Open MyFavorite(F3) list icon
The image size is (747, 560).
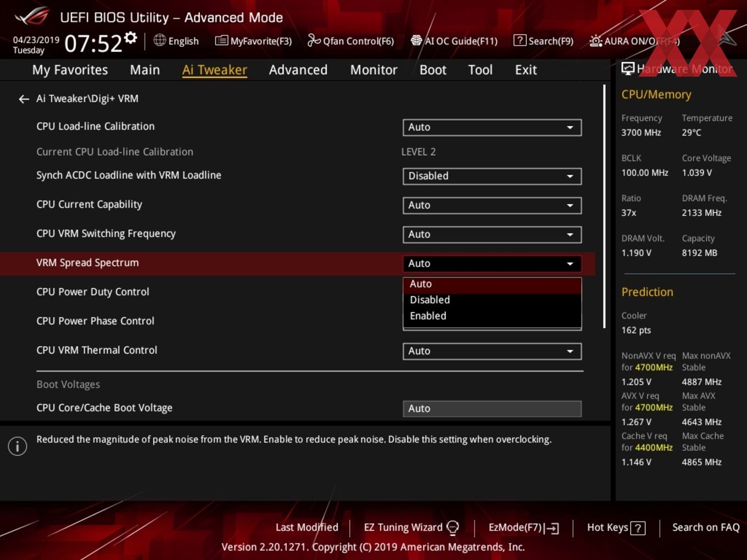(x=221, y=41)
